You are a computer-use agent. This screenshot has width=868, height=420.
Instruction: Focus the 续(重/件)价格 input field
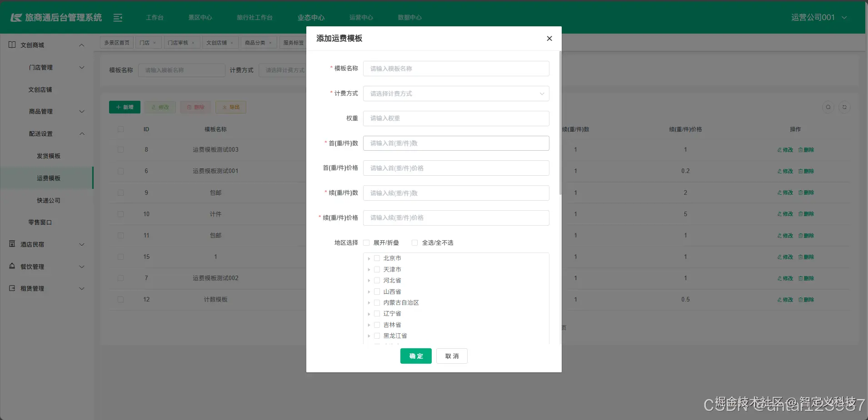pyautogui.click(x=456, y=218)
